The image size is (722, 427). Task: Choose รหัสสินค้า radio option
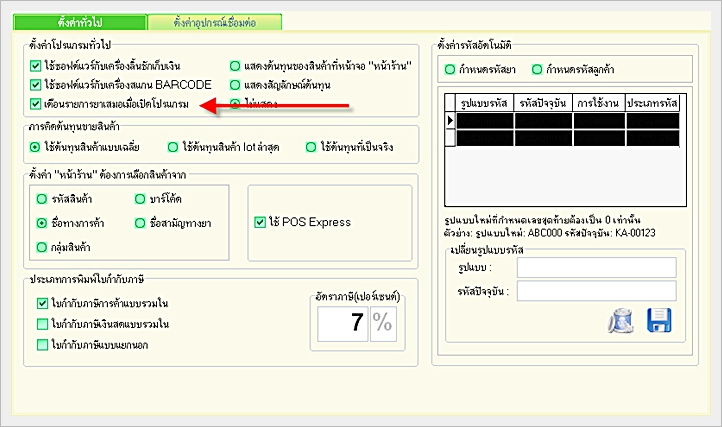coord(41,199)
